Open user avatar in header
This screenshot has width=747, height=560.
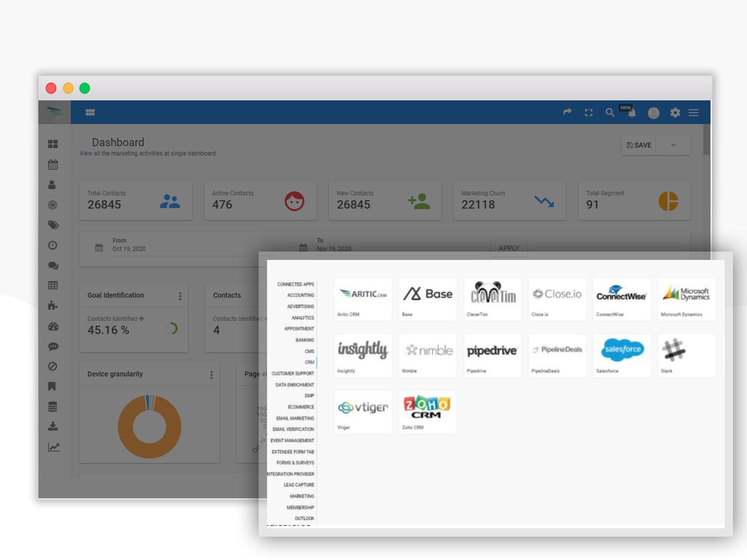tap(654, 112)
